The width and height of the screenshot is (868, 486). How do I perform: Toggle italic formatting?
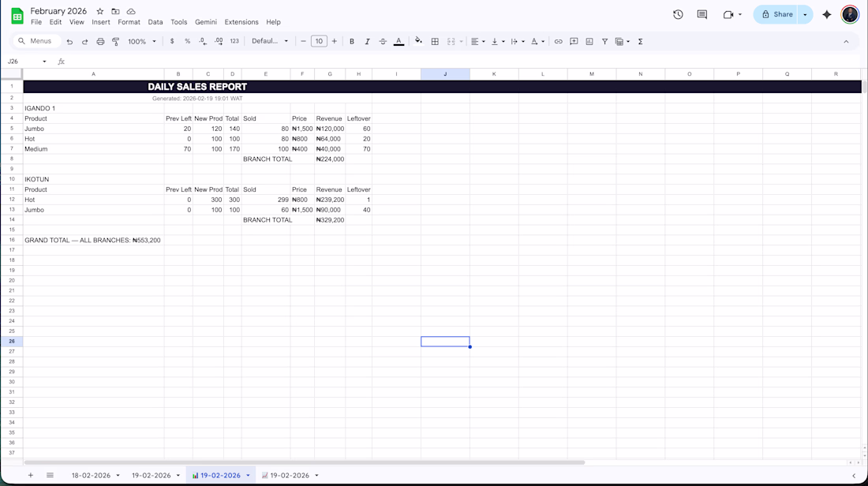coord(367,42)
